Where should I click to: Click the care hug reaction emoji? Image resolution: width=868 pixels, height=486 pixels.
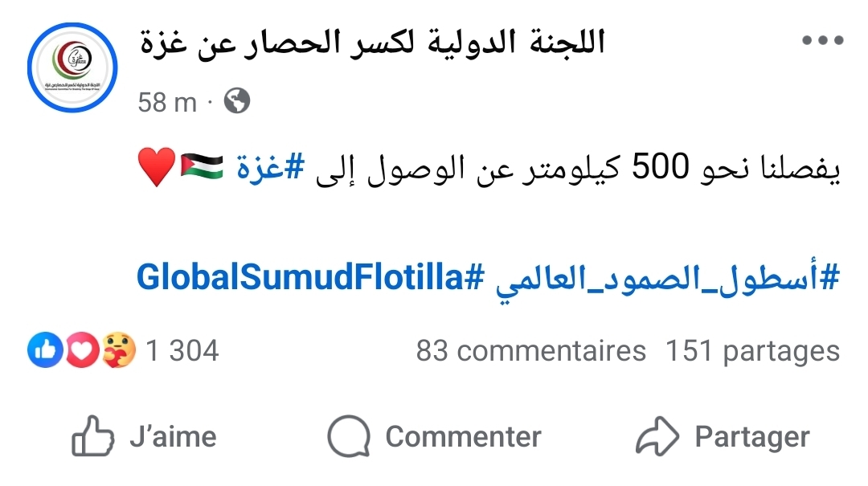(118, 351)
